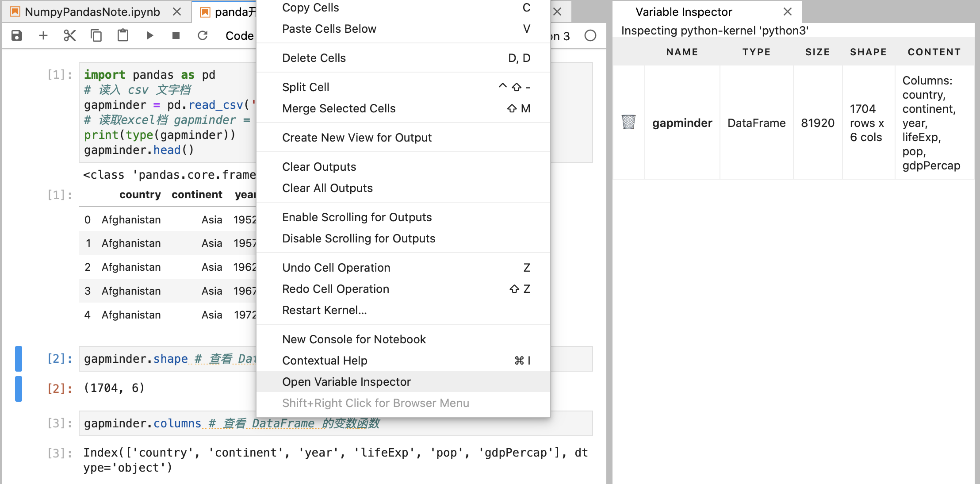Run the selected cell with play icon

150,35
